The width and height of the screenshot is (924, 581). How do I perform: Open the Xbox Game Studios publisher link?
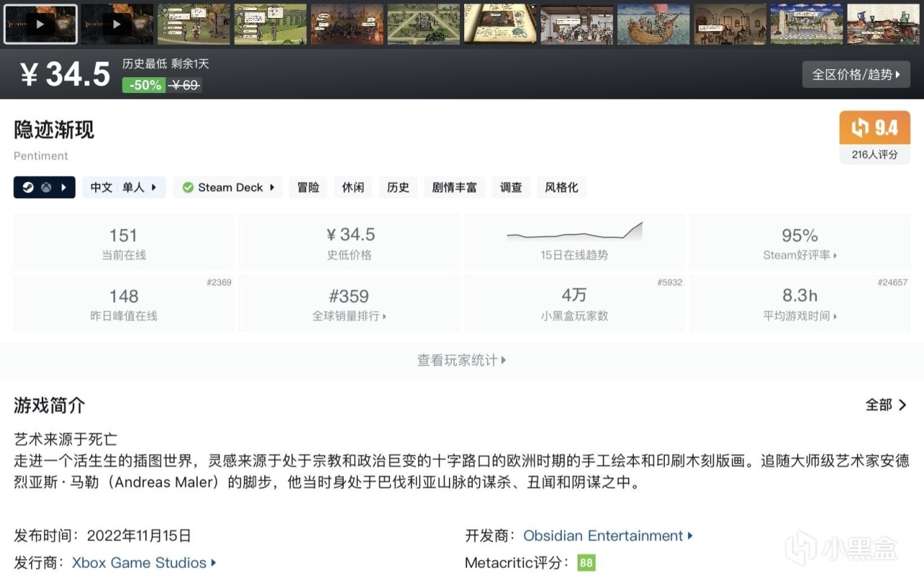click(x=144, y=563)
